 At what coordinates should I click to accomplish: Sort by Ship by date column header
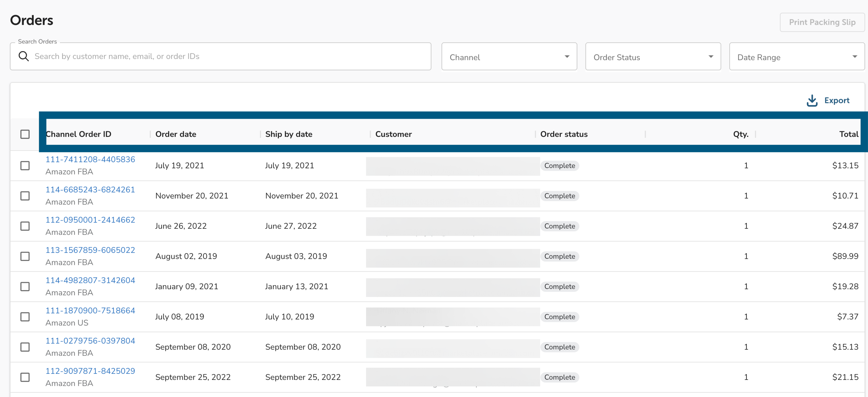(x=288, y=134)
